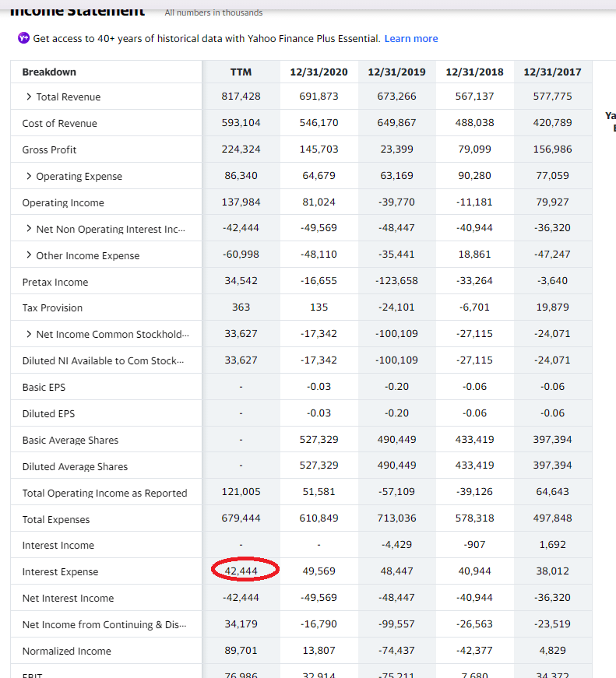The image size is (616, 678).
Task: Expand the Operating Expense breakdown
Action: pyautogui.click(x=29, y=177)
